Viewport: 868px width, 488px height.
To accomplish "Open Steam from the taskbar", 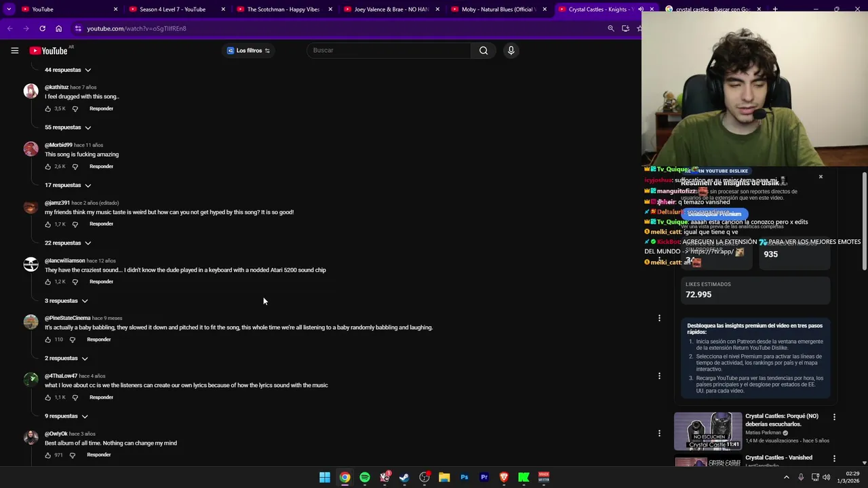I will point(404,477).
